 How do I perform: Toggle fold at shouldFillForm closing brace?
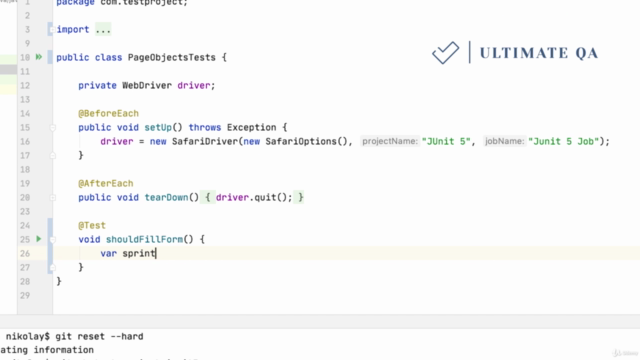click(x=53, y=267)
